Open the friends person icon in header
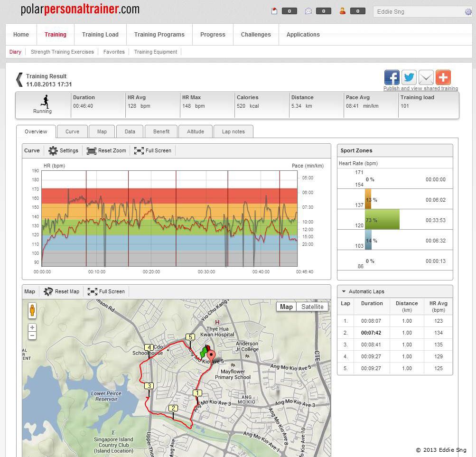 343,11
